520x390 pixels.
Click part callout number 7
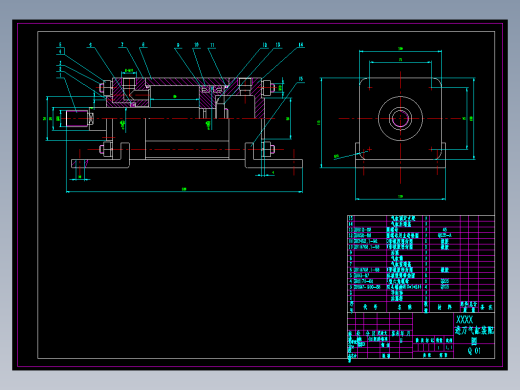[122, 44]
